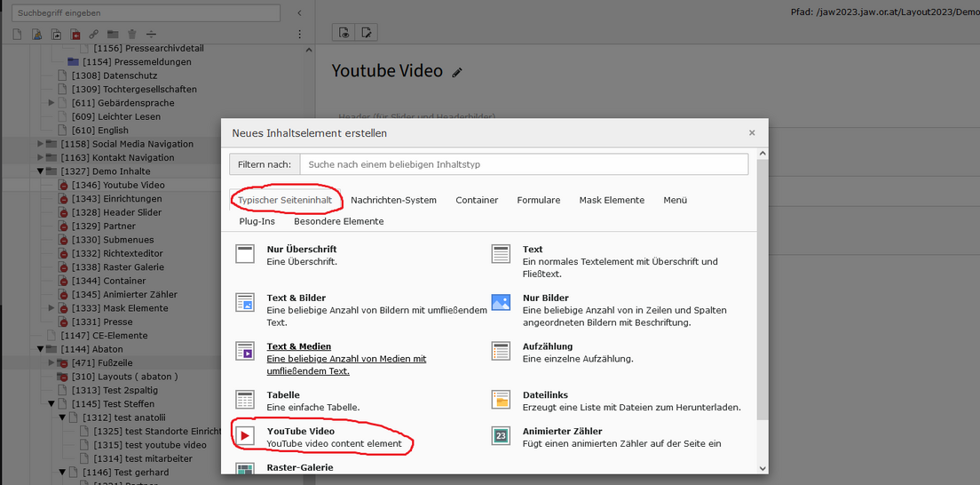Click the Dateilinks folder icon
980x485 pixels.
(501, 399)
